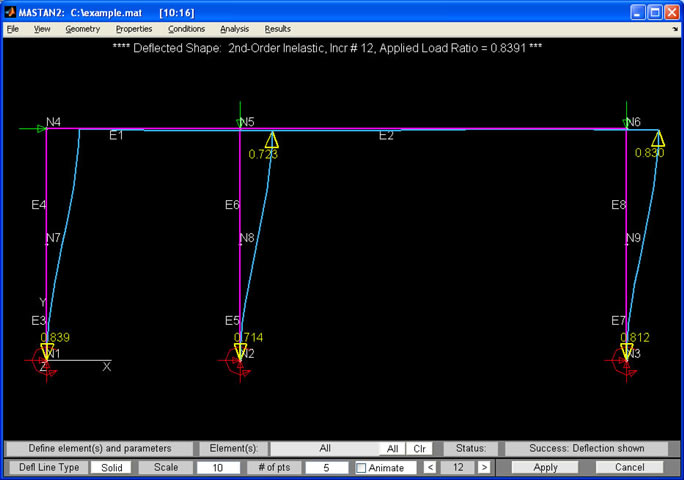This screenshot has width=684, height=480.
Task: Click the MASTAN2 title bar app icon
Action: (x=11, y=11)
